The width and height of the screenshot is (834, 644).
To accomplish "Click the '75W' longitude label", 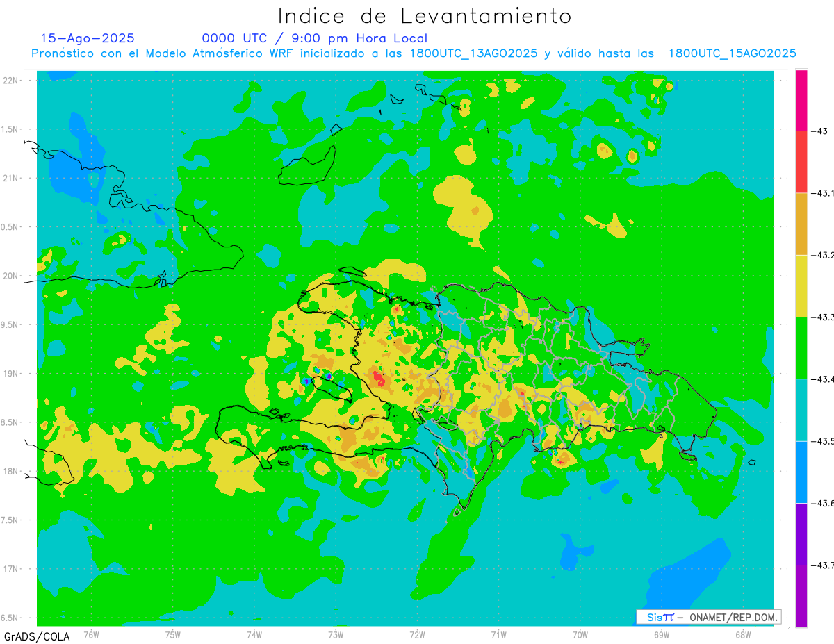I will (173, 634).
